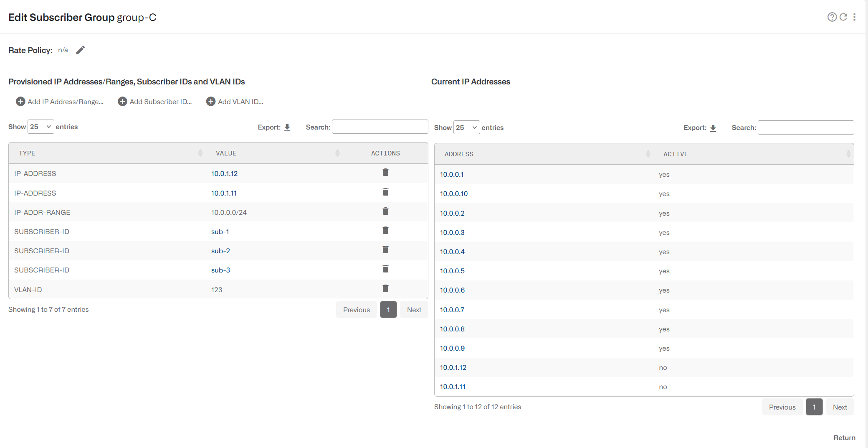Delete the 10.0.1.11 IP-ADDRESS entry

click(385, 192)
